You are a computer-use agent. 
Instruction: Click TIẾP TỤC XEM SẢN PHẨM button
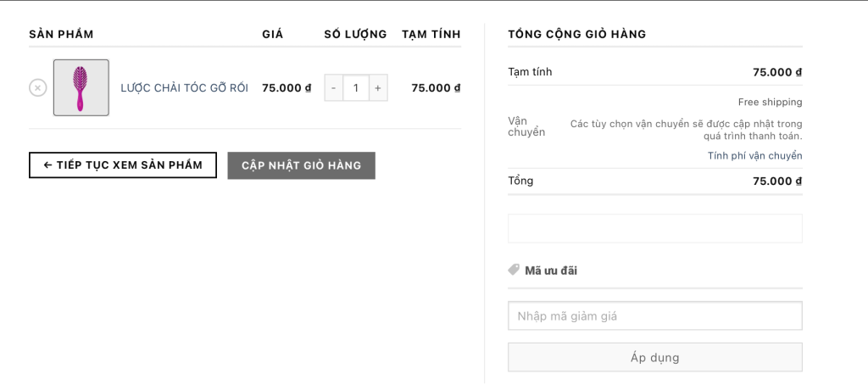123,165
